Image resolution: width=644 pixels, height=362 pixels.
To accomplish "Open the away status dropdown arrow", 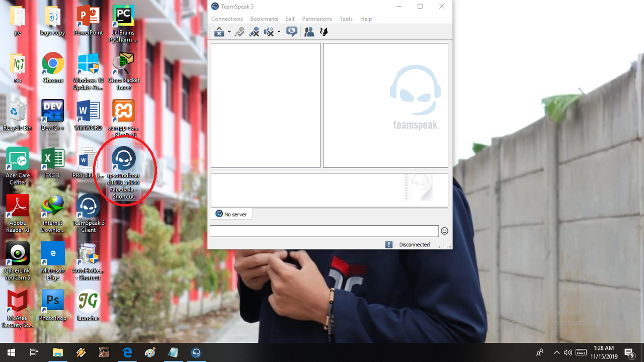I will (229, 32).
